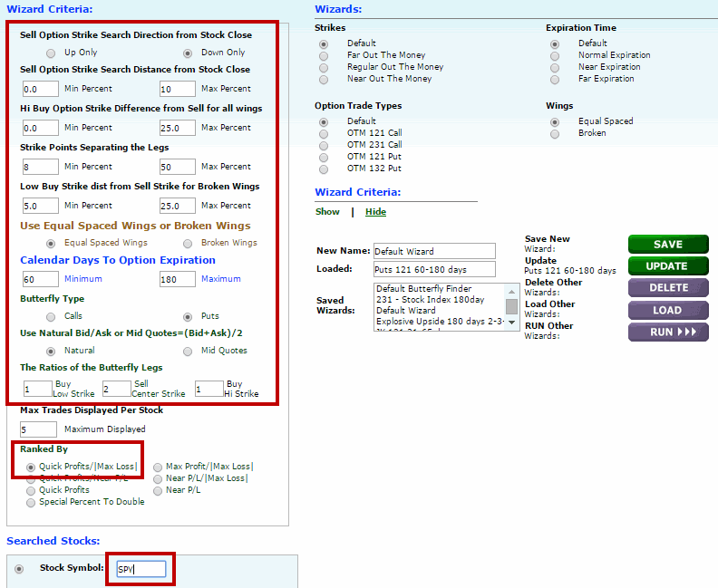718x588 pixels.
Task: Select Default Wizard in saved list
Action: click(x=406, y=311)
